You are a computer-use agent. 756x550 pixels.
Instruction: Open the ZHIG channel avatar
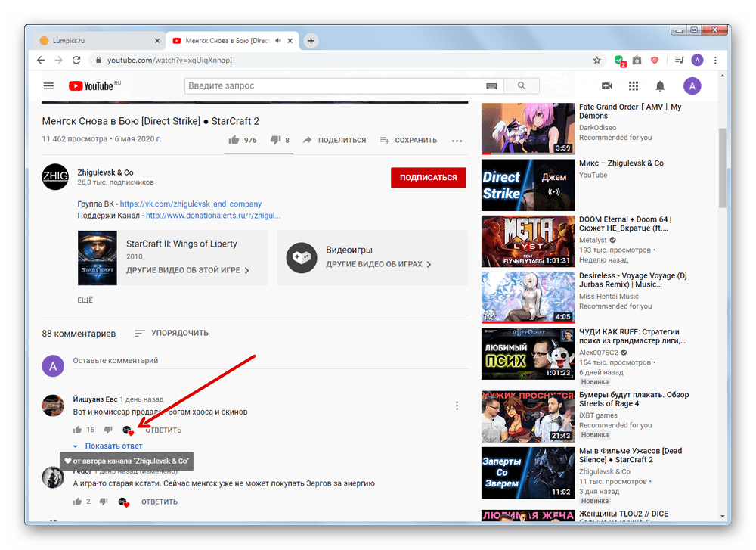click(55, 176)
